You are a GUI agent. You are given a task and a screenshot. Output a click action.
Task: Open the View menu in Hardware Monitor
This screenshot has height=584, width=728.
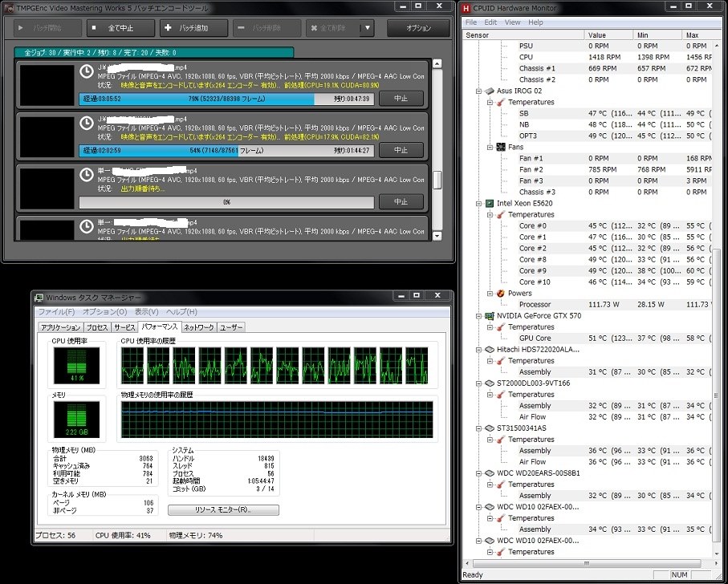click(513, 22)
